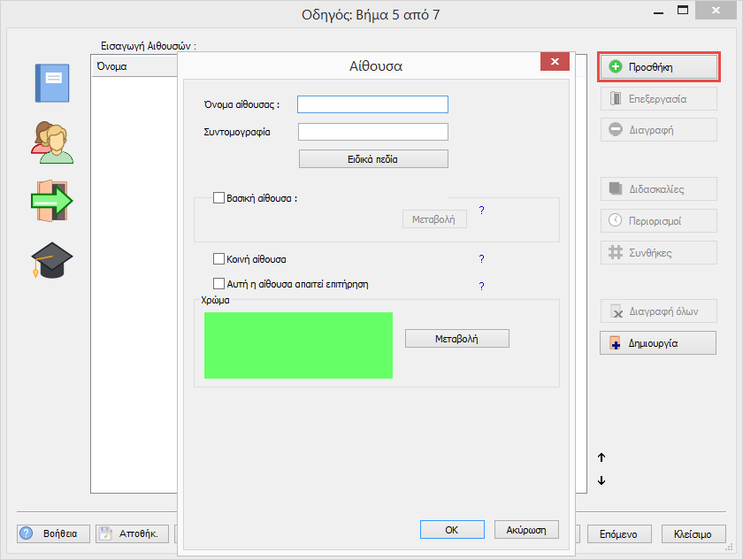Enable the Βασική αίθουσα checkbox
This screenshot has height=560, width=743.
click(219, 198)
